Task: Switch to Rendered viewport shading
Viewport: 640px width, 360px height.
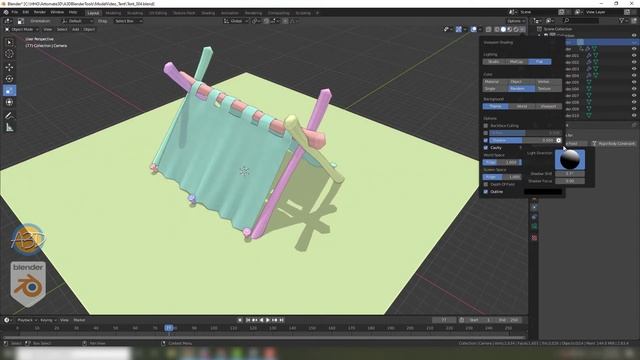Action: (516, 29)
